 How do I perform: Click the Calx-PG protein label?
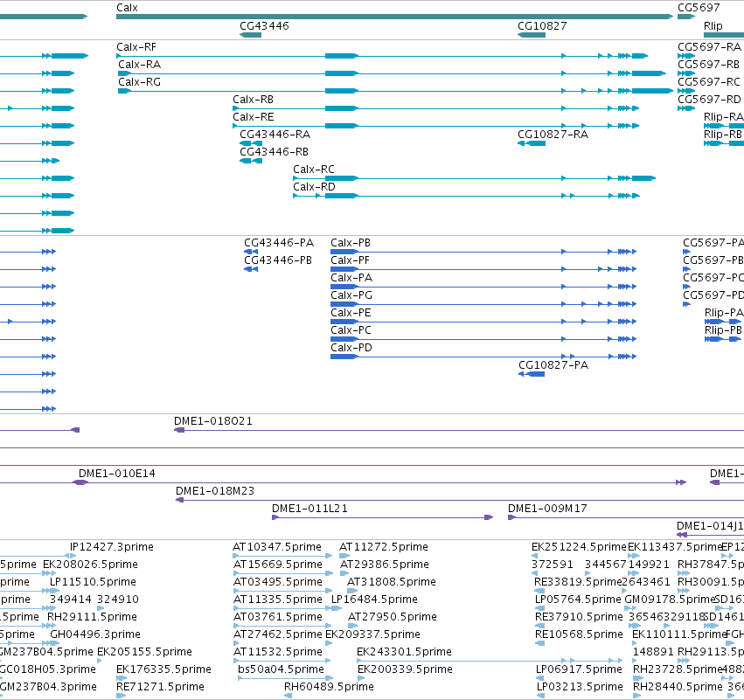[351, 295]
